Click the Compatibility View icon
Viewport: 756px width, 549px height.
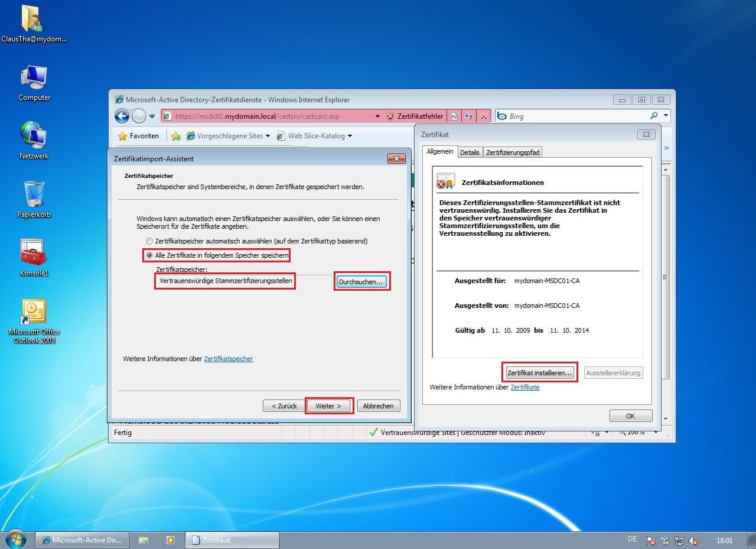(x=454, y=116)
